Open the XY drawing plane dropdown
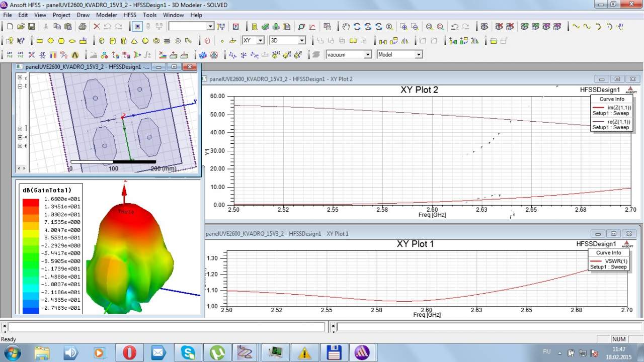This screenshot has width=644, height=362. pos(260,41)
